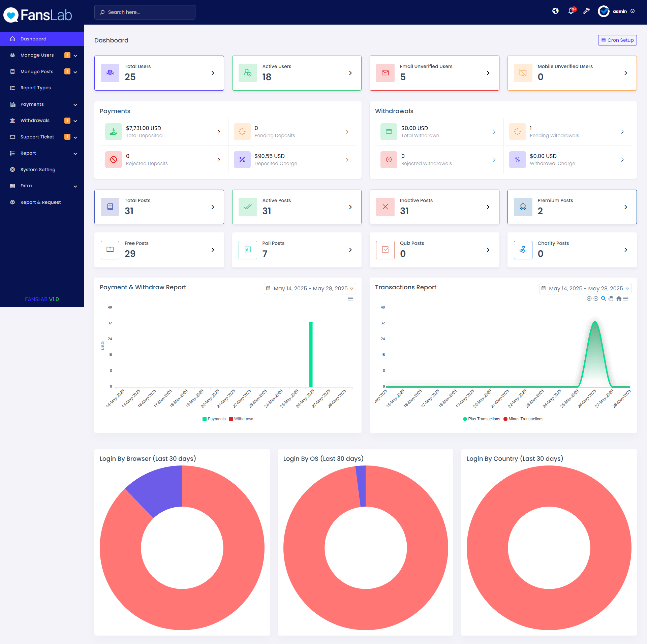647x644 pixels.
Task: Open the hamburger menu on Payment & Withdraw Report
Action: (350, 299)
